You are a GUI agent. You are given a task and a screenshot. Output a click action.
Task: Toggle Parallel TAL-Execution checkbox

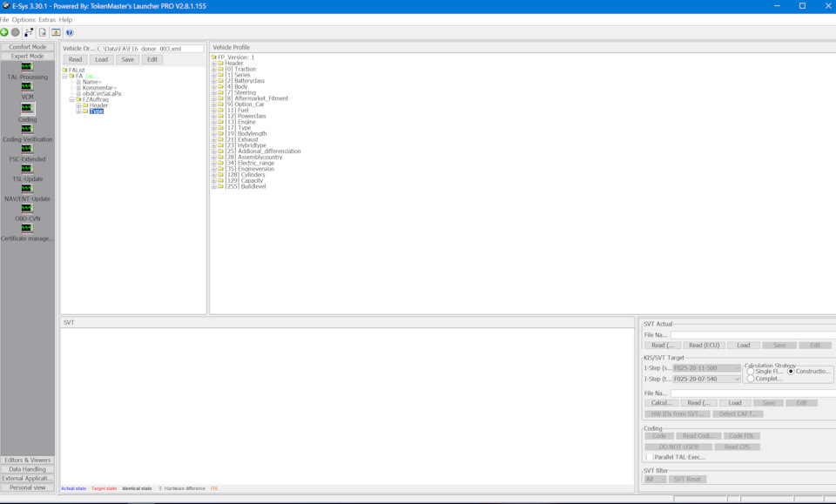coord(650,457)
